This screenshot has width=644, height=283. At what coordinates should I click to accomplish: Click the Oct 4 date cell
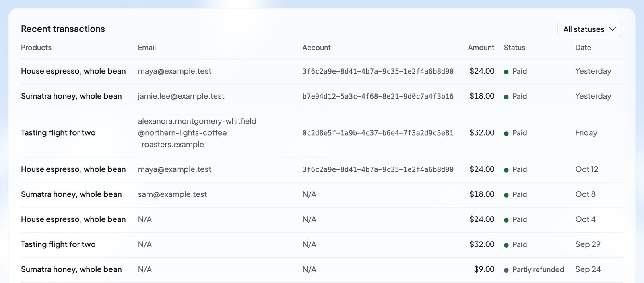click(585, 219)
